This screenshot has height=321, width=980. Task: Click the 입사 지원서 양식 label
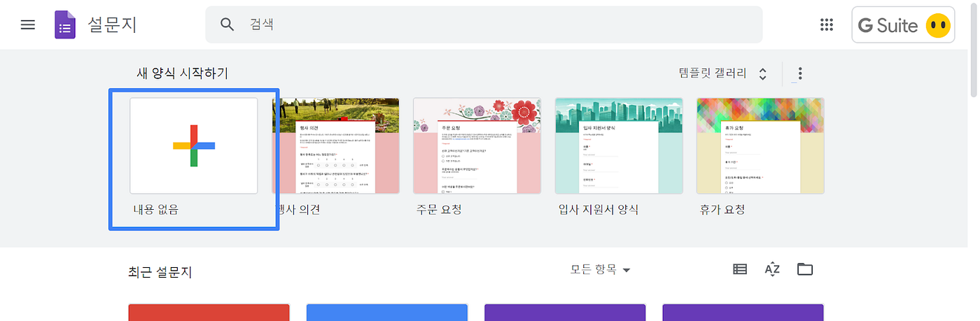pyautogui.click(x=598, y=209)
